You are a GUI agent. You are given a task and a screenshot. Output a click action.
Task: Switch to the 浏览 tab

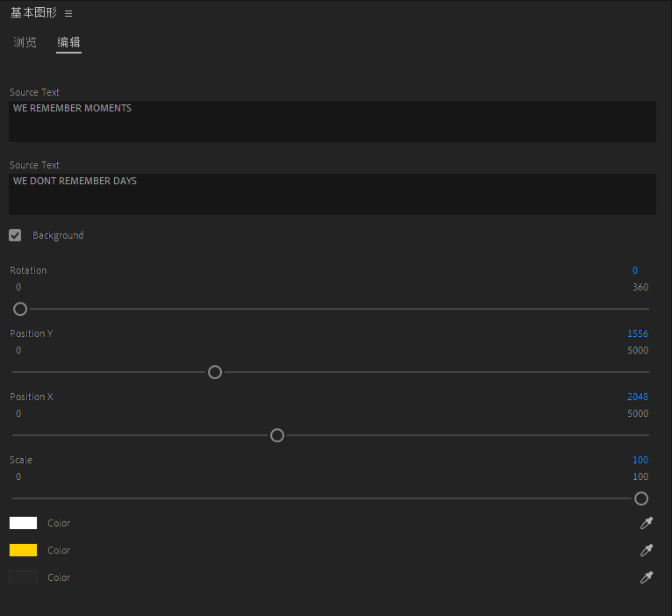tap(25, 42)
